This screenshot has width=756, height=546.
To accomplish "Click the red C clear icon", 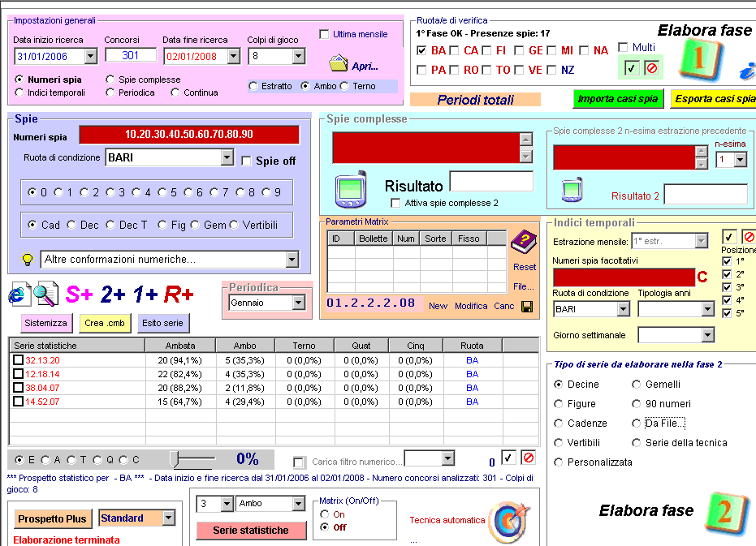I will click(x=702, y=277).
